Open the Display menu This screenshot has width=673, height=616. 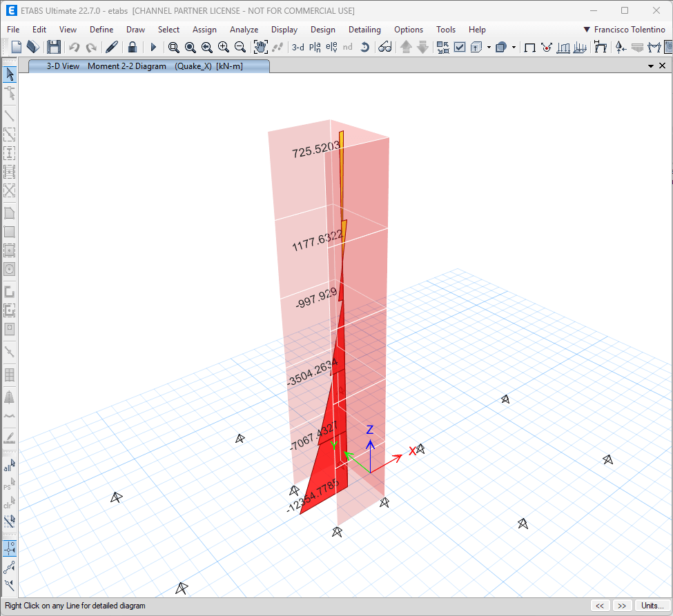click(284, 30)
